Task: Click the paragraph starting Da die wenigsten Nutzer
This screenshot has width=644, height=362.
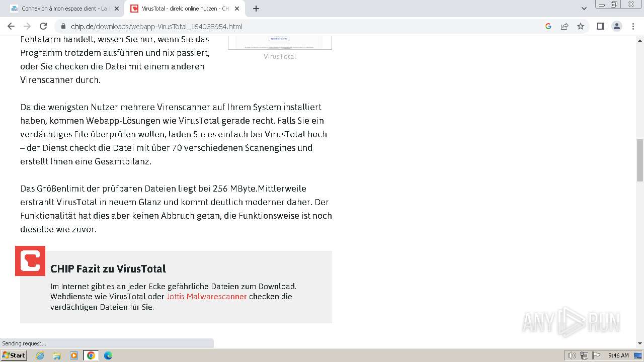Action: tap(174, 134)
